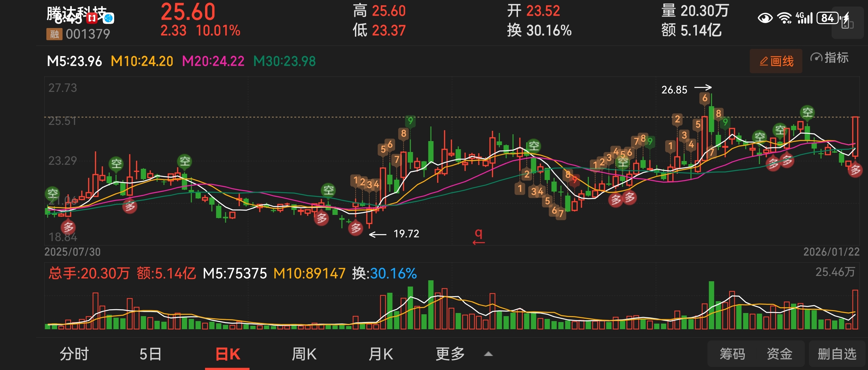Image resolution: width=868 pixels, height=370 pixels.
Task: Tap the battery 84 indicator
Action: pyautogui.click(x=827, y=17)
